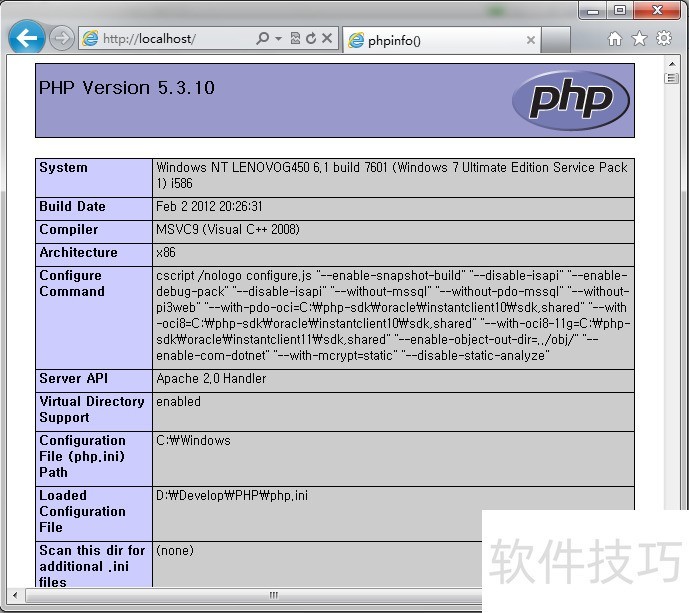Open the Home page icon
The height and width of the screenshot is (613, 689).
click(x=615, y=39)
